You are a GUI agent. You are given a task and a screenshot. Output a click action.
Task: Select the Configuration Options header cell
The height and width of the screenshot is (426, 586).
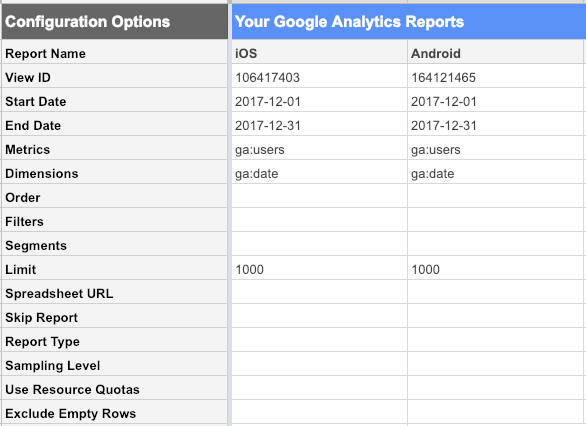pos(114,22)
